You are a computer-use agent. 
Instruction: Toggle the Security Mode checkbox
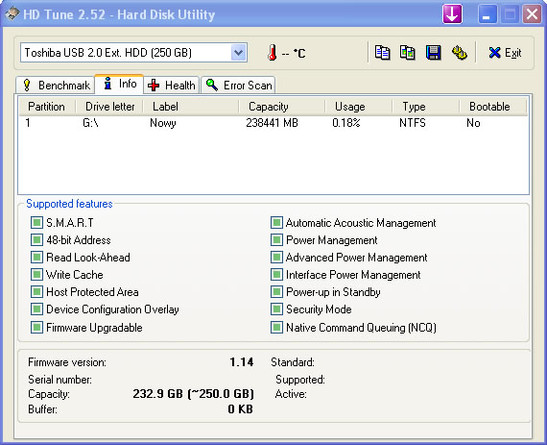pyautogui.click(x=276, y=309)
